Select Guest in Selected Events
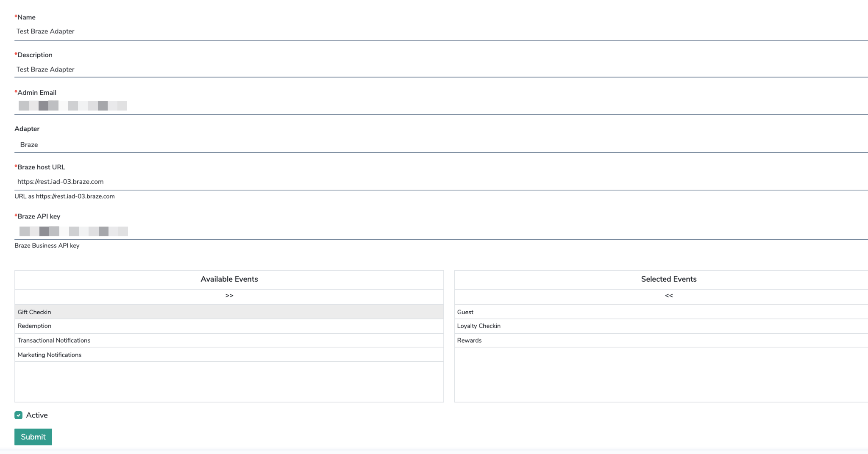Screen dimensions: 868x454 [x=661, y=312]
